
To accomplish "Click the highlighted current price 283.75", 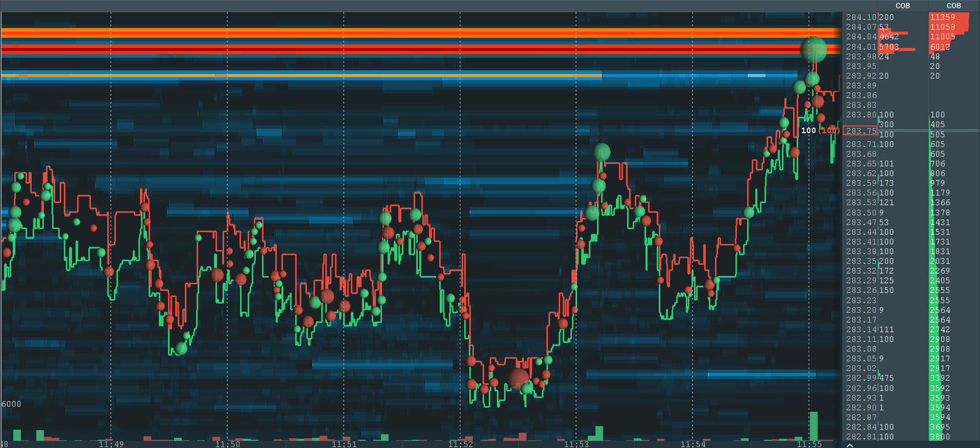I will [861, 131].
